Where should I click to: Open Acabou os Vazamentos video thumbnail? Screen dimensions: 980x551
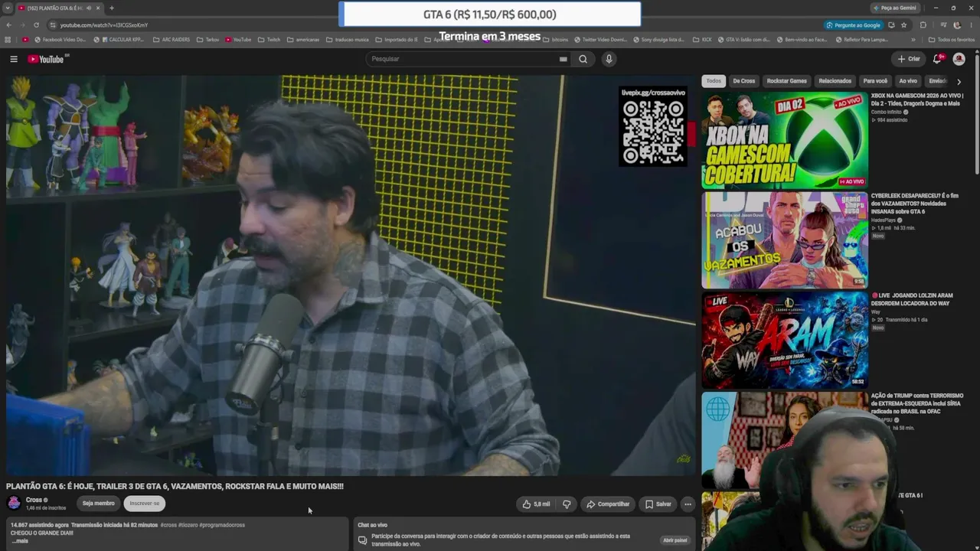[x=785, y=240]
